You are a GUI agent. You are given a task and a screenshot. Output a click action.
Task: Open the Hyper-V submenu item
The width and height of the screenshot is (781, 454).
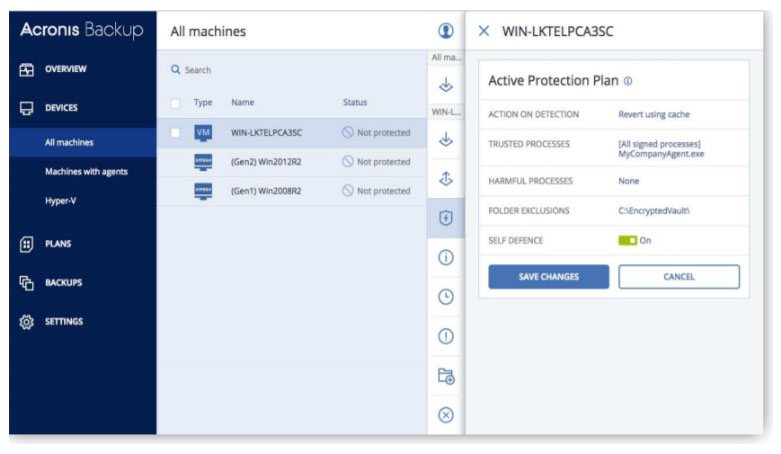pyautogui.click(x=60, y=201)
